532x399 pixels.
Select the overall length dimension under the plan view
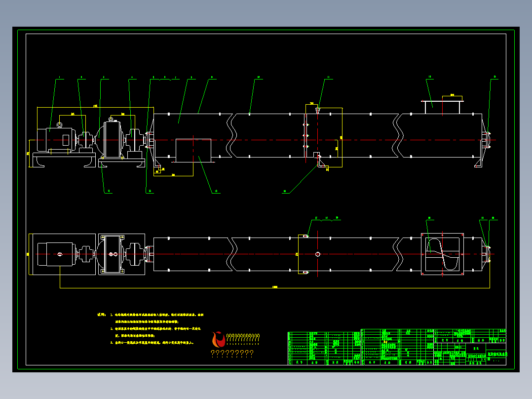[x=275, y=287]
